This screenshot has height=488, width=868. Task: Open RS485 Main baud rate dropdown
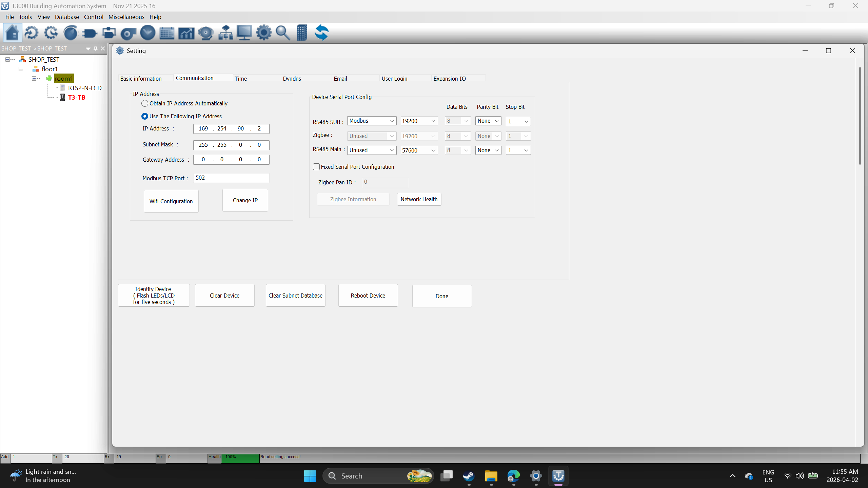[419, 150]
